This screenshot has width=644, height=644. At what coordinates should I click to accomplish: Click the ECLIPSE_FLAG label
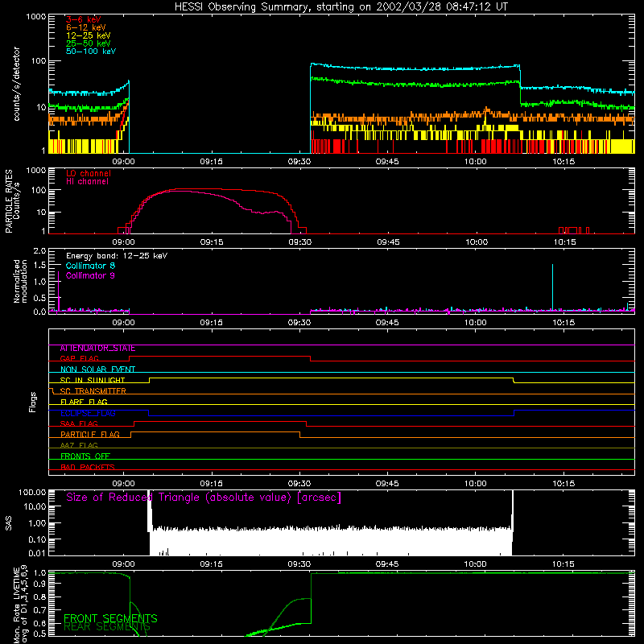[x=88, y=413]
